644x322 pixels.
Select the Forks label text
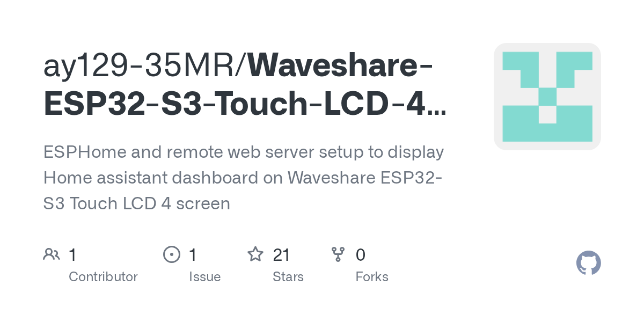coord(372,277)
